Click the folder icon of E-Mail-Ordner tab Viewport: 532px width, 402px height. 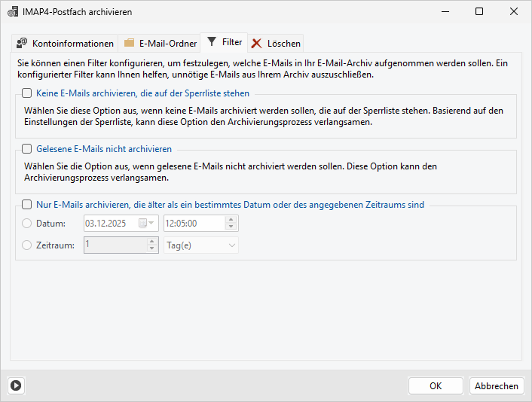coord(130,43)
